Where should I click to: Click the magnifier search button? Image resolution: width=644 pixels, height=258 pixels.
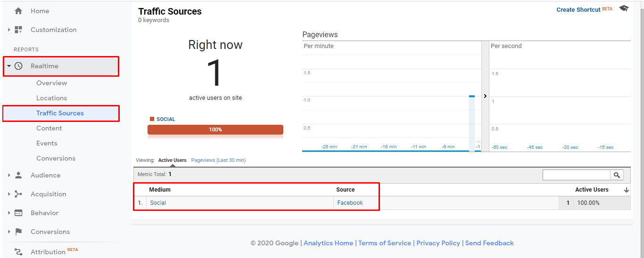click(x=617, y=175)
